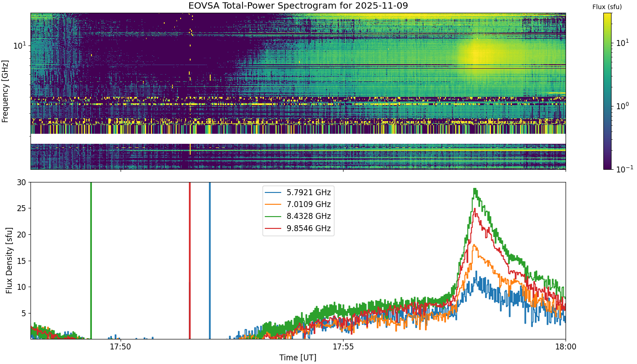
Task: Click the 8.4328 GHz legend entry
Action: (298, 216)
